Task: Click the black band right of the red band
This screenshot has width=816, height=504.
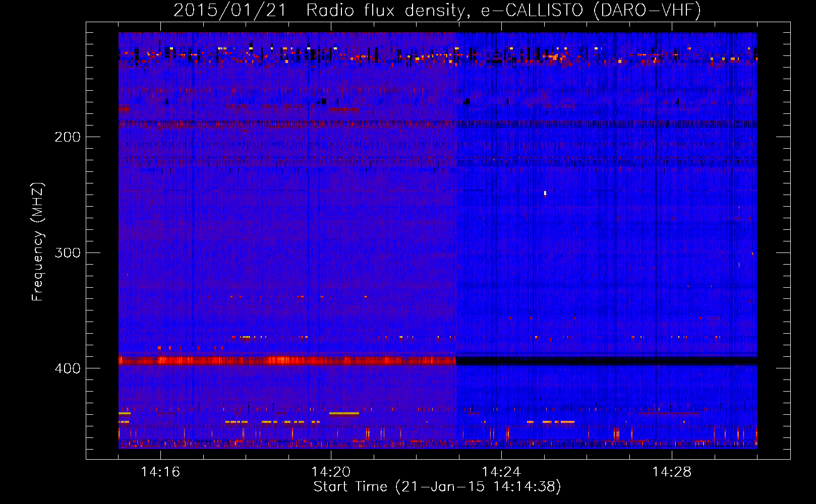Action: coord(605,361)
